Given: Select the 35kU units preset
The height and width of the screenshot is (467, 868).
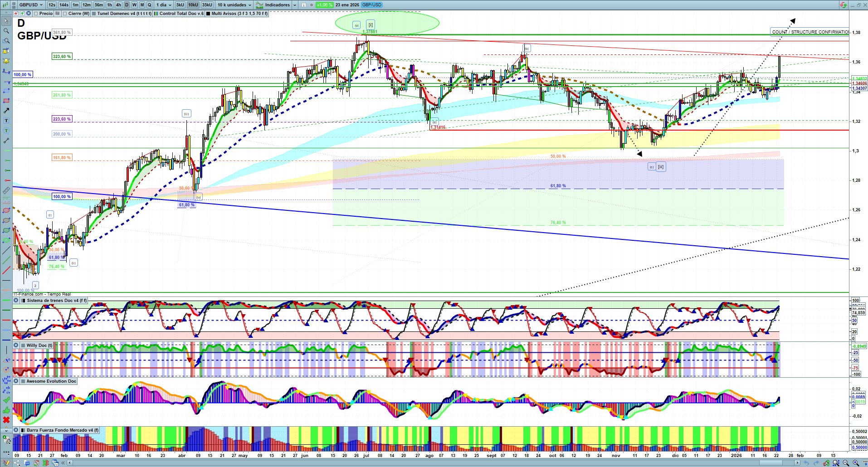Looking at the screenshot, I should (x=207, y=5).
